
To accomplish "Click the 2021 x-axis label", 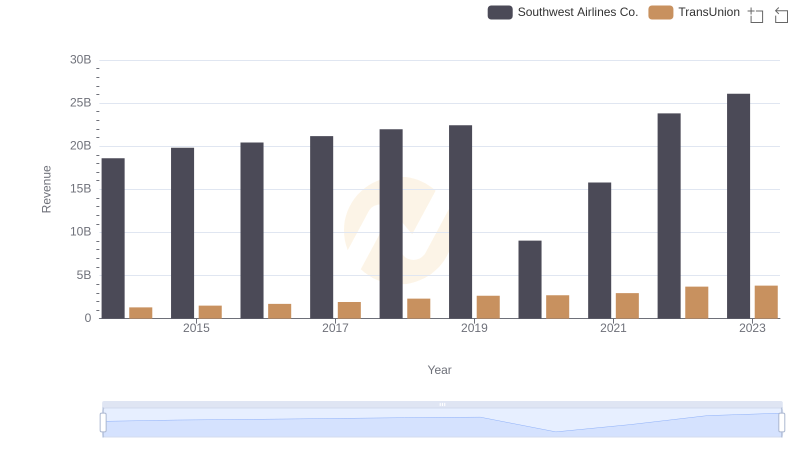I will click(613, 328).
